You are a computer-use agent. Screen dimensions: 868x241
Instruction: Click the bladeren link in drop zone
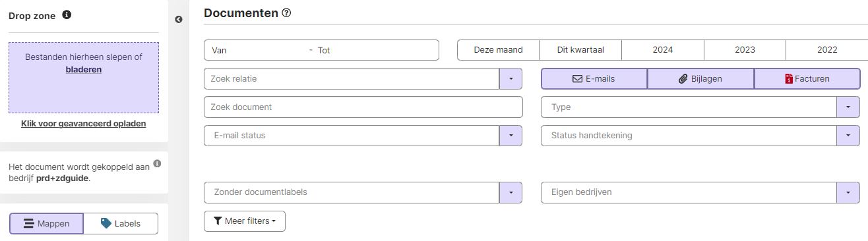point(84,69)
